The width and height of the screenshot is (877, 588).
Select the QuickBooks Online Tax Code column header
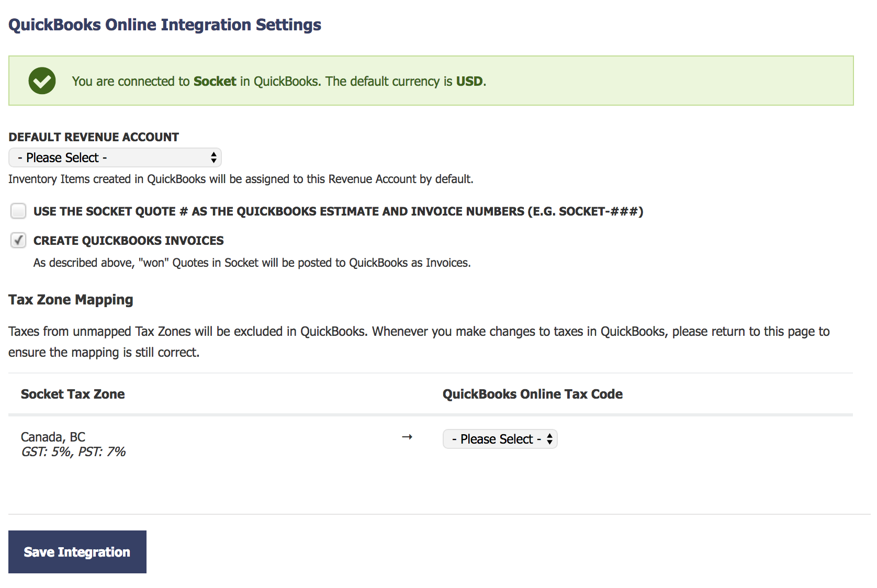[x=533, y=394]
